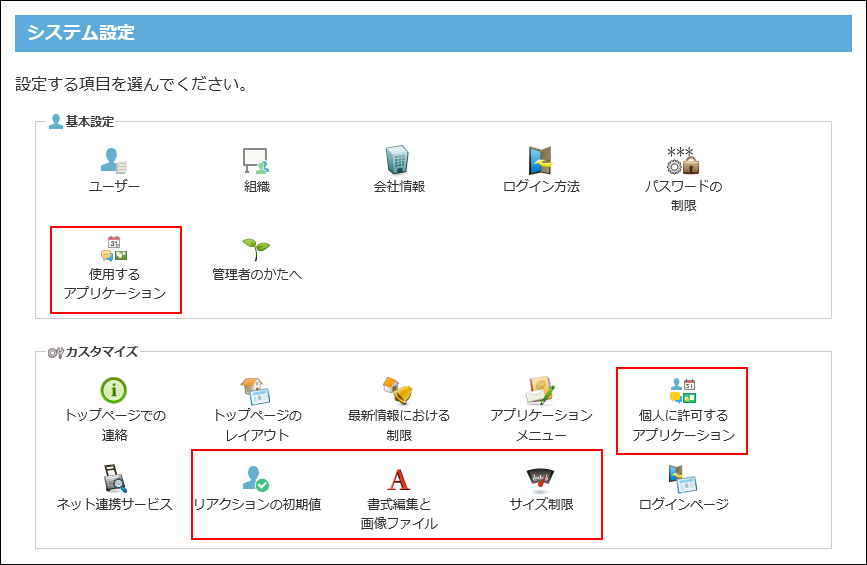867x565 pixels.
Task: Open the 書式編集と画像ファイル text link
Action: pos(399,514)
